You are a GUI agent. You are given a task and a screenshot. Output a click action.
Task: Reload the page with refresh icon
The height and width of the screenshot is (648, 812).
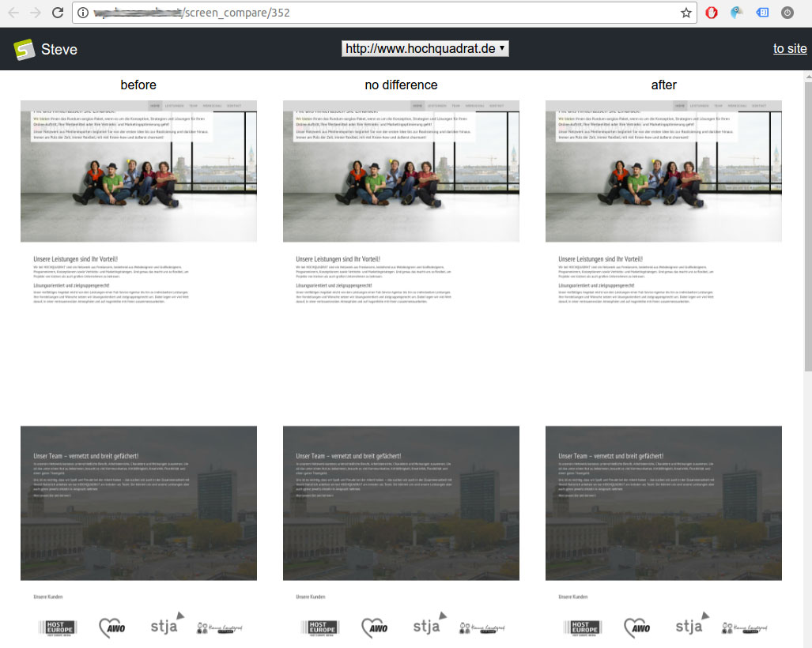pos(58,13)
